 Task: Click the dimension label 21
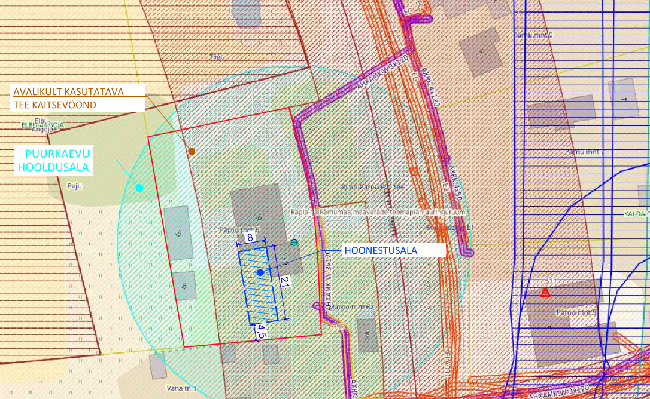(284, 282)
